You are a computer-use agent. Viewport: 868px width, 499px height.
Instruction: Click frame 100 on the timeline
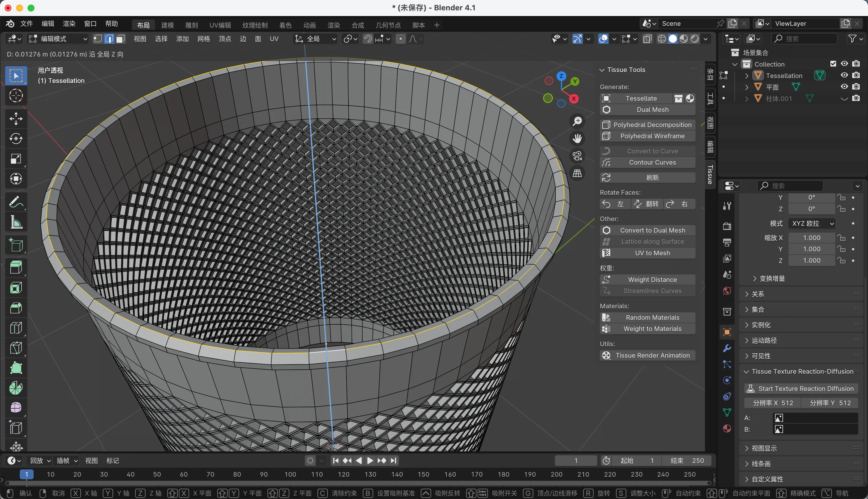[290, 474]
